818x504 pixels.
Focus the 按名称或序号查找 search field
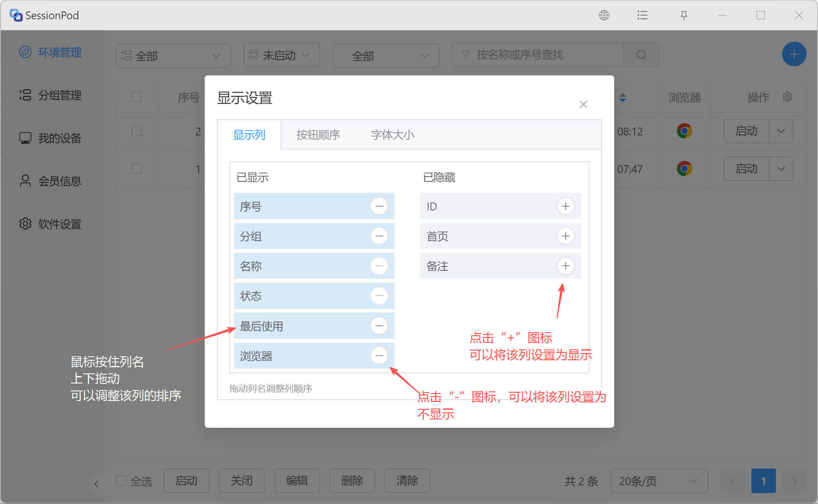coord(538,55)
